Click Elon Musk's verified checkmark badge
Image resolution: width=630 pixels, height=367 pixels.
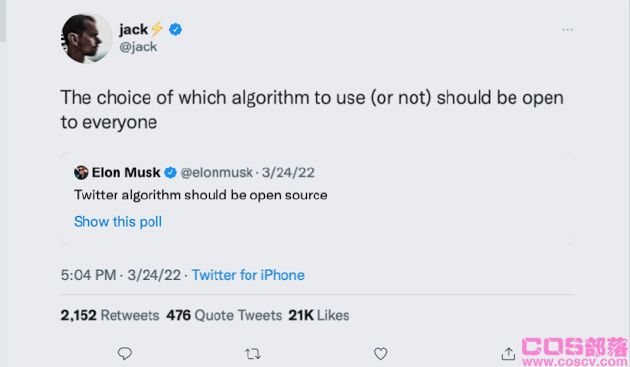pos(170,172)
